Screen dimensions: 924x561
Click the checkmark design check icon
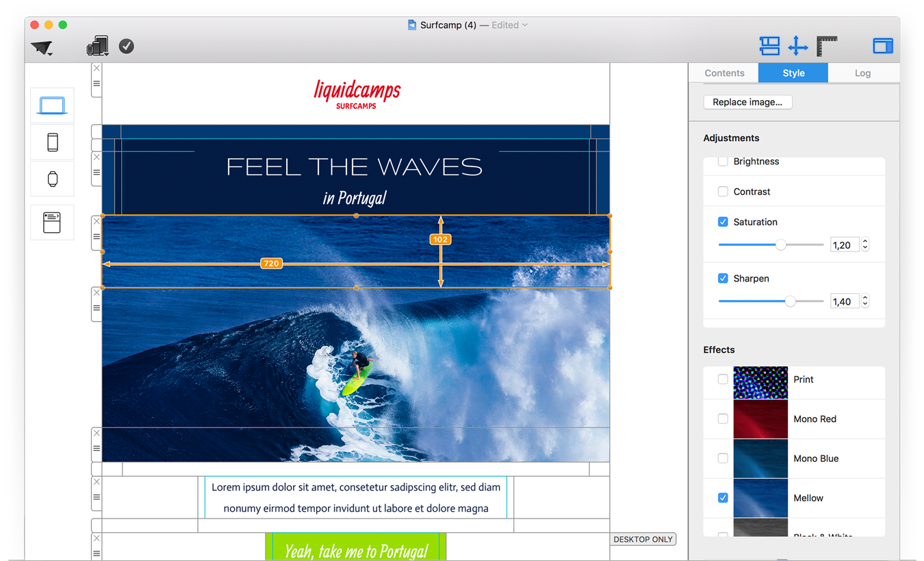127,46
